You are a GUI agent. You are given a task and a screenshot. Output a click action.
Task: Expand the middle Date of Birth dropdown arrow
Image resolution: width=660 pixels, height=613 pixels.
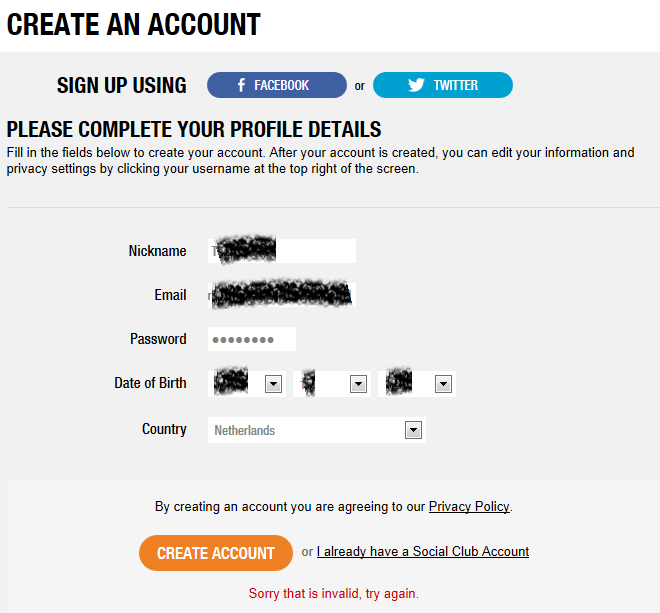pyautogui.click(x=358, y=384)
